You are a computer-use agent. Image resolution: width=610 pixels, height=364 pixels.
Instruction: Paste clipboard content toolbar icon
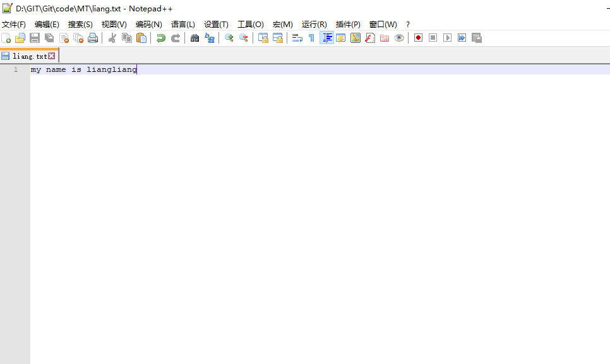pos(141,38)
